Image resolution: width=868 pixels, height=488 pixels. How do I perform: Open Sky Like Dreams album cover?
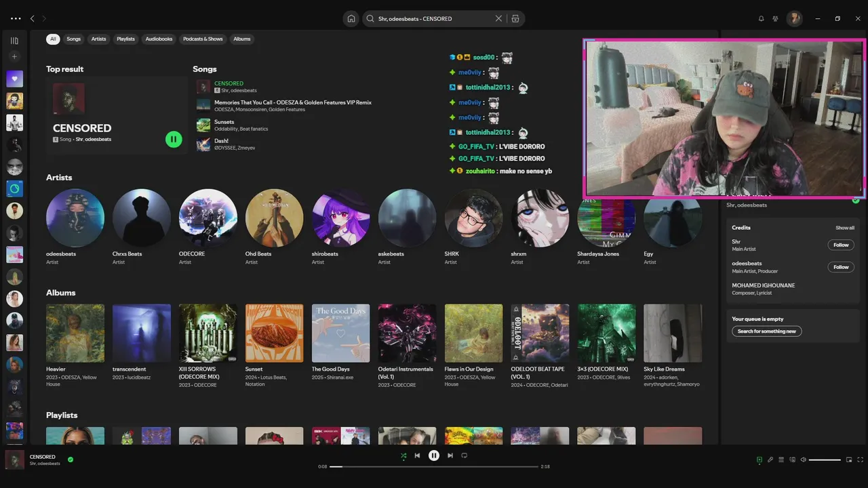(x=673, y=333)
